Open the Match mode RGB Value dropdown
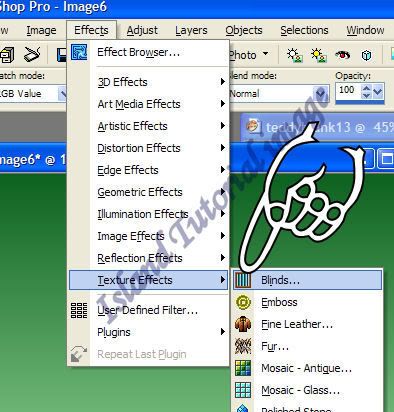 (63, 94)
